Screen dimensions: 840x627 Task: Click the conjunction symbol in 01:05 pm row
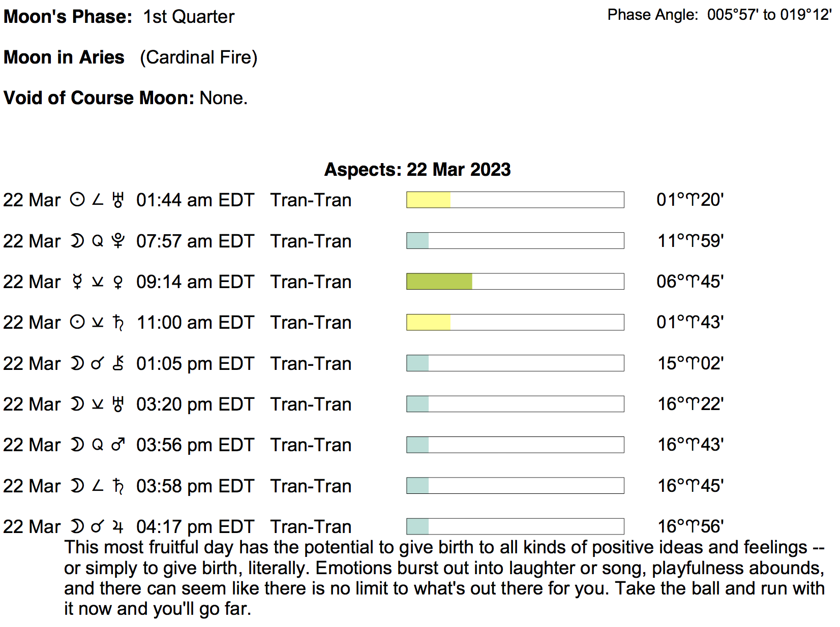98,363
